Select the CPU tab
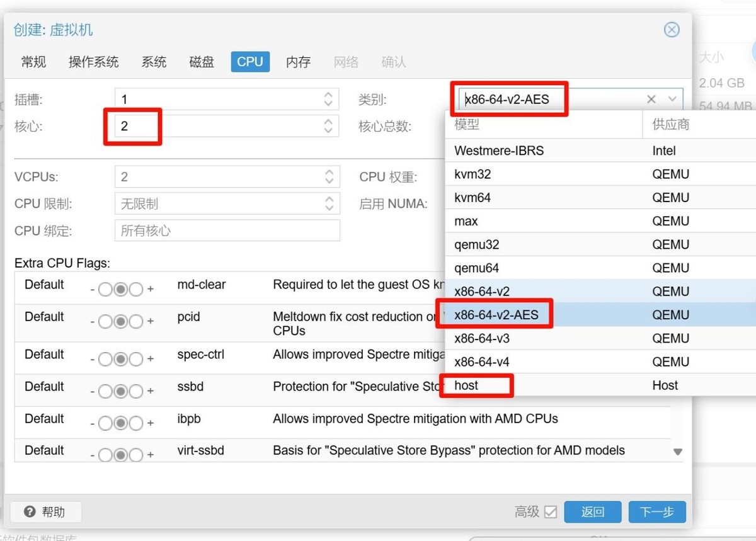 coord(250,62)
